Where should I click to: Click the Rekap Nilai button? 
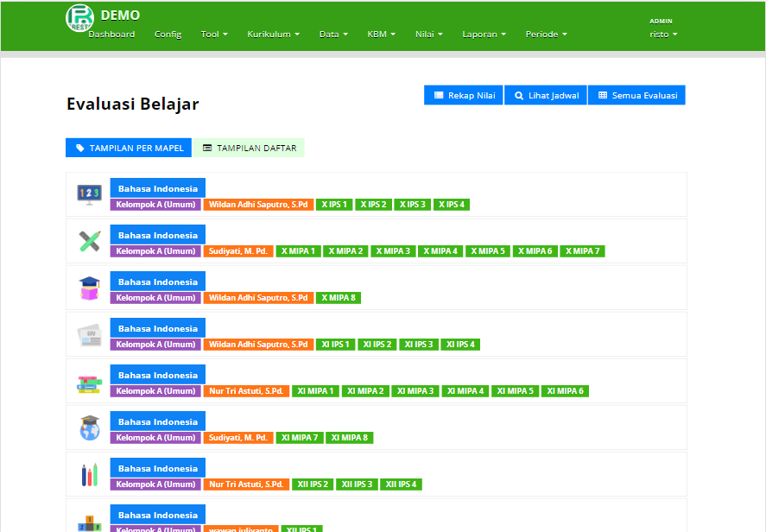(464, 95)
